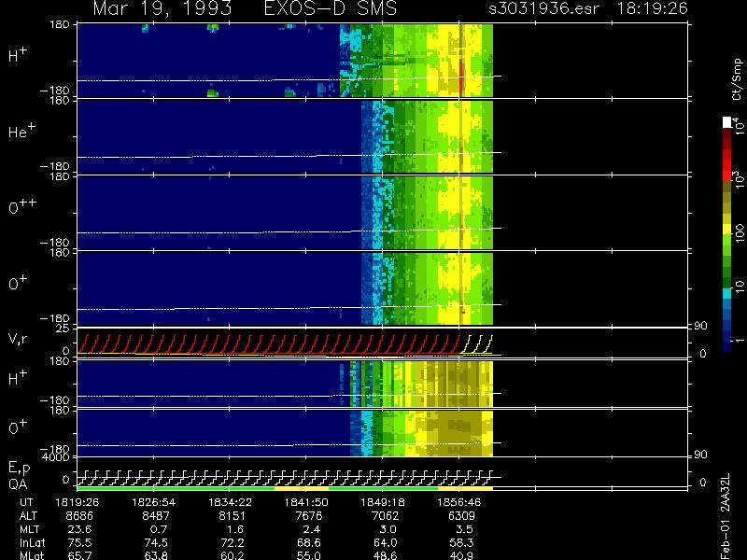Screen dimensions: 747x560
Task: Click the "UT" row header
Action: [x=26, y=502]
